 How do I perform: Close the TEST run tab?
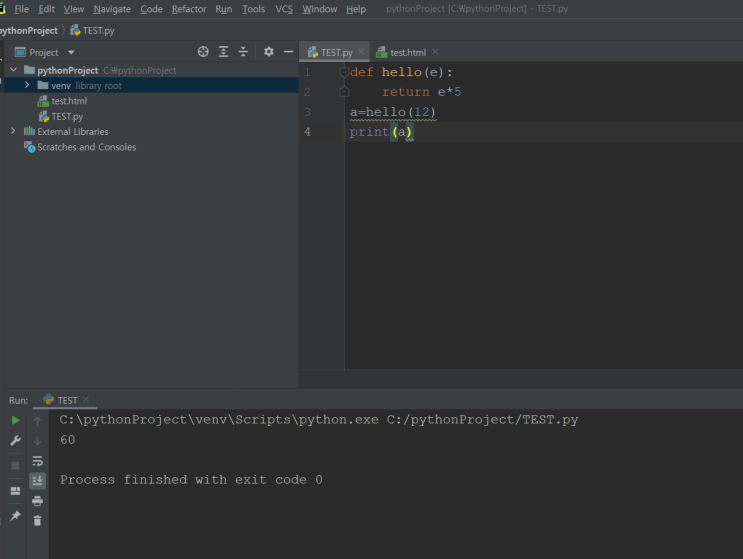click(86, 399)
